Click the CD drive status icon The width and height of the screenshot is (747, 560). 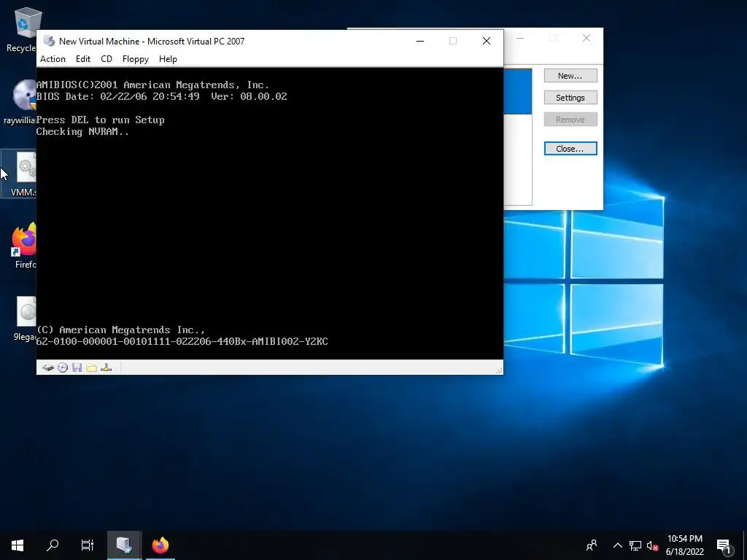pyautogui.click(x=63, y=367)
